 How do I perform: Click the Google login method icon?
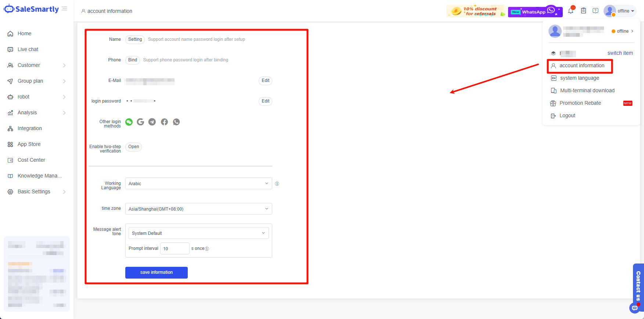tap(140, 122)
